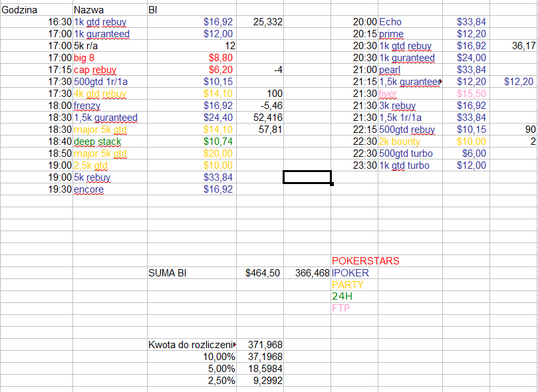The image size is (538, 392).
Task: Select the 371,968 amount cell
Action: click(260, 345)
